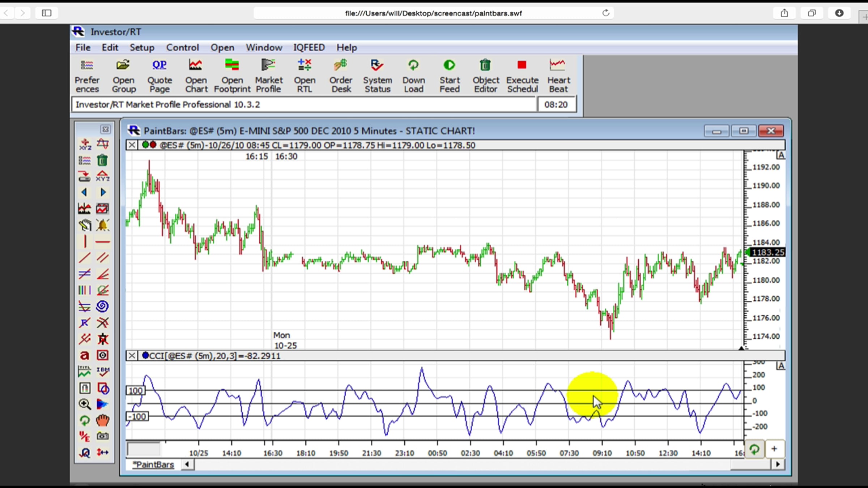Screen dimensions: 868x488
Task: Select the orange hand pan tool
Action: 102,420
